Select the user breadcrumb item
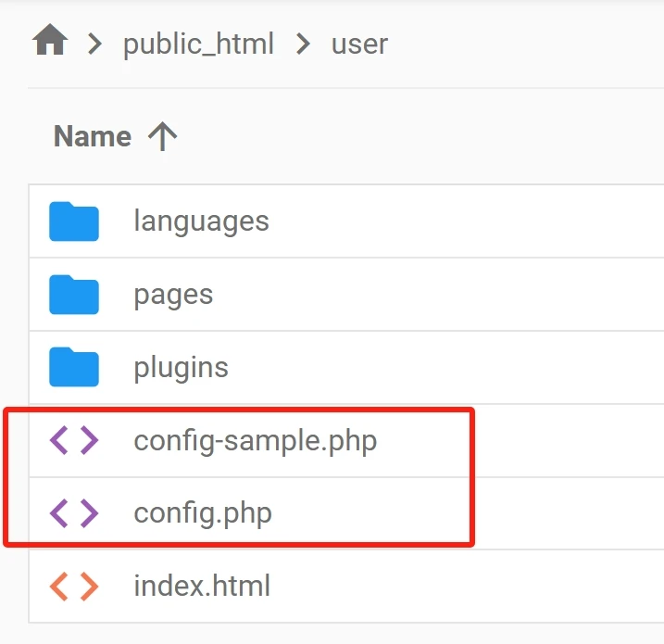The image size is (664, 644). click(x=359, y=44)
